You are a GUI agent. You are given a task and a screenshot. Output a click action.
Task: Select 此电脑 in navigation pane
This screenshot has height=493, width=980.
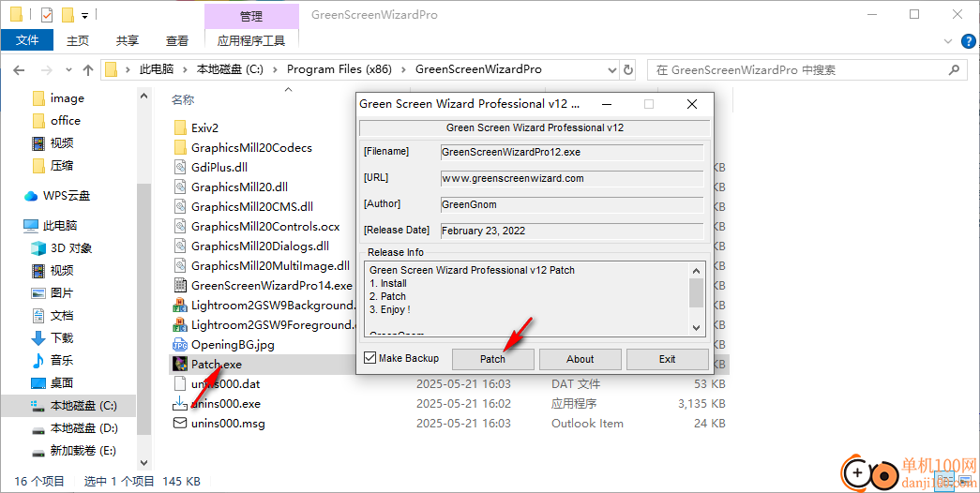point(60,226)
